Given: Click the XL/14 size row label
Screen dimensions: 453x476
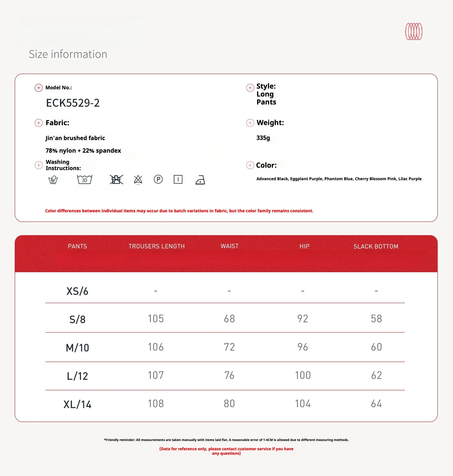Looking at the screenshot, I should click(77, 404).
